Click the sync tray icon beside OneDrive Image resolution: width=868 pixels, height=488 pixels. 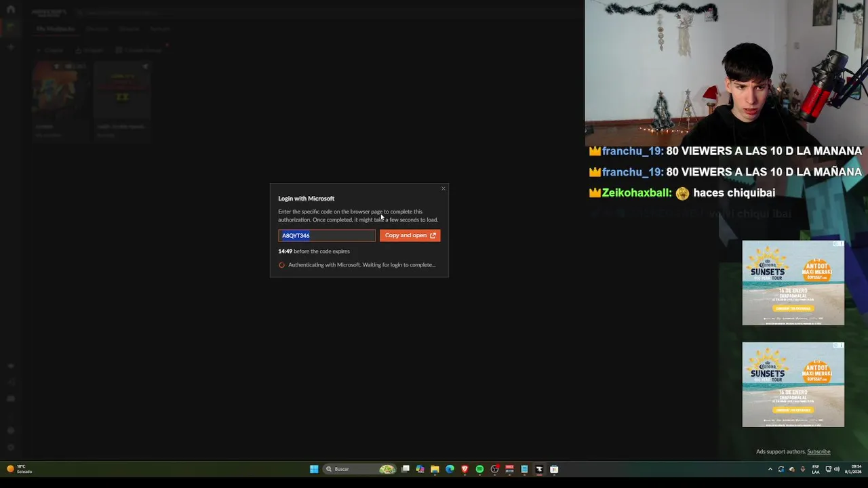781,469
